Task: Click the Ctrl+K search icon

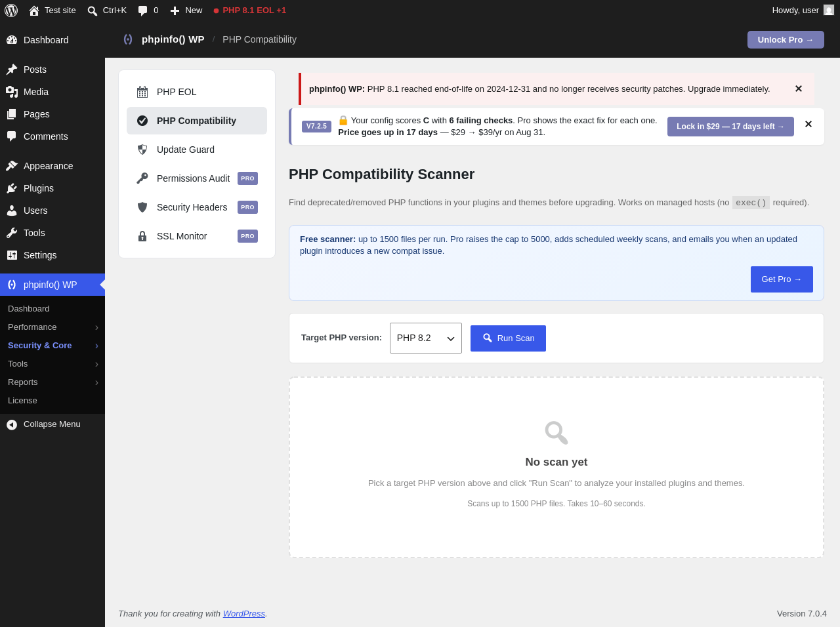Action: 93,10
